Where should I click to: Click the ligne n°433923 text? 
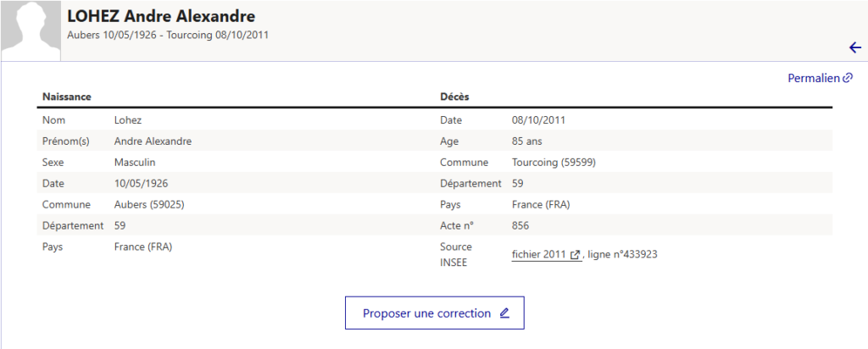623,254
